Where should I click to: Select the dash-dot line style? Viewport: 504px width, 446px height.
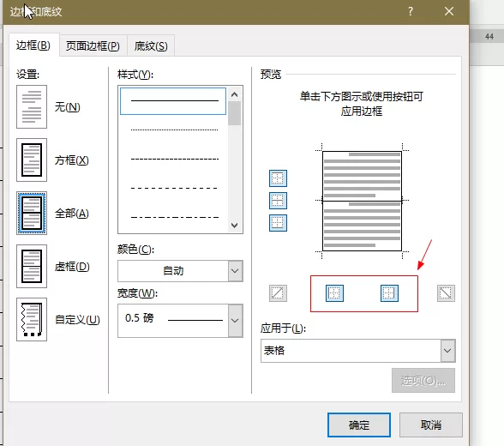click(x=175, y=217)
